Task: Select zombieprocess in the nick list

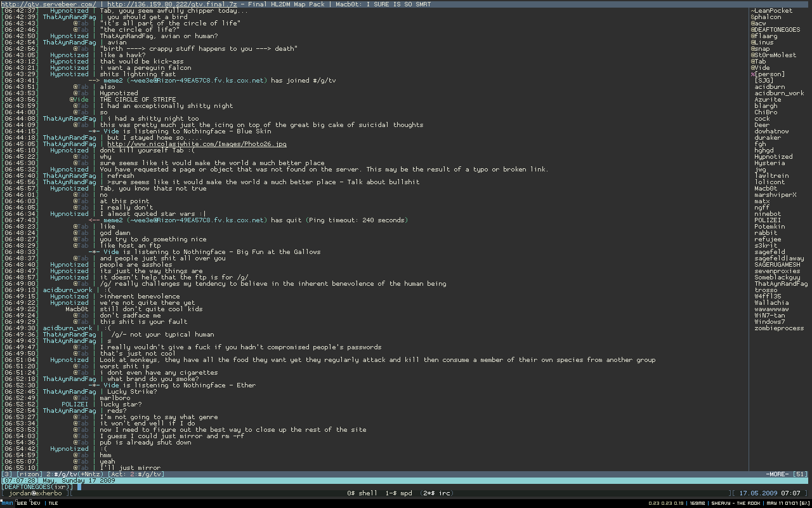Action: [779, 328]
